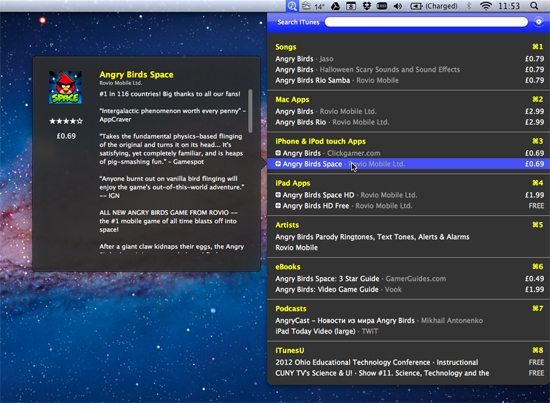Click the star rating in preview panel
Image resolution: width=550 pixels, height=403 pixels.
pos(66,121)
